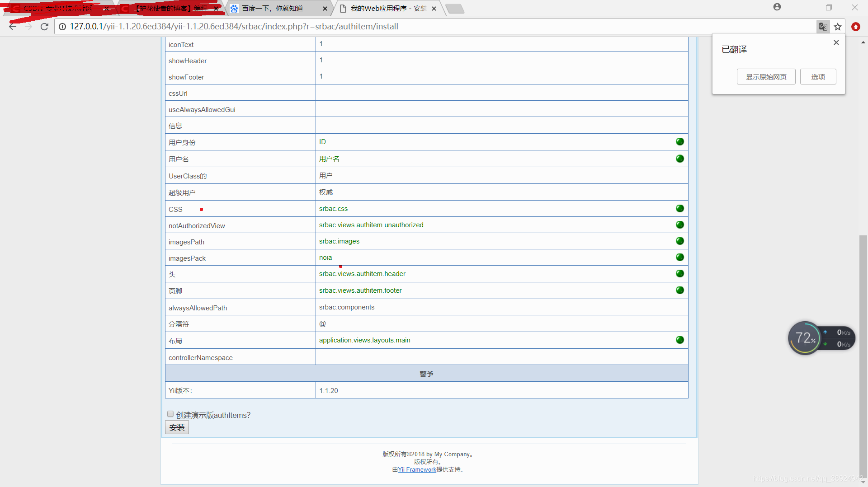Click green status dot in 布局 row
Viewport: 868px width, 487px height.
(680, 340)
